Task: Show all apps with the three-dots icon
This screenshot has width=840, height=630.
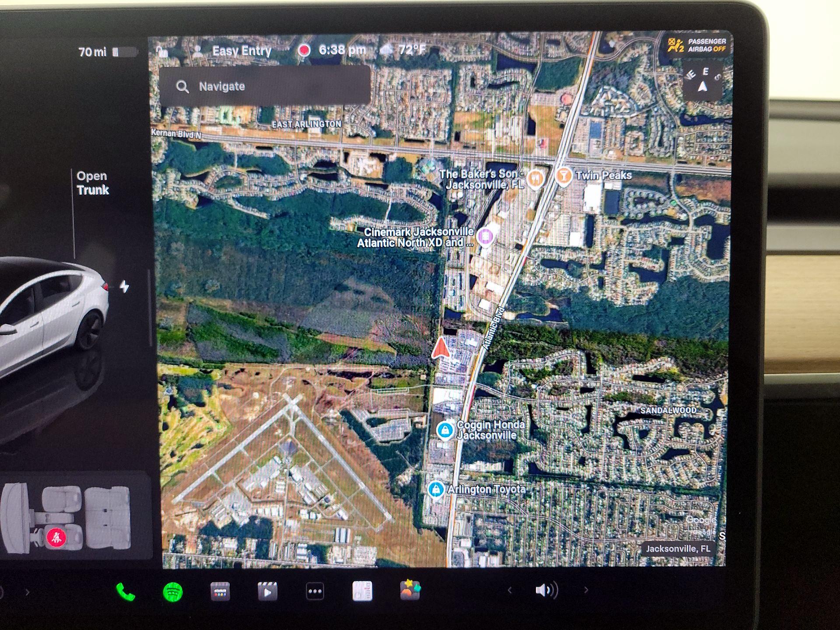Action: pyautogui.click(x=315, y=591)
